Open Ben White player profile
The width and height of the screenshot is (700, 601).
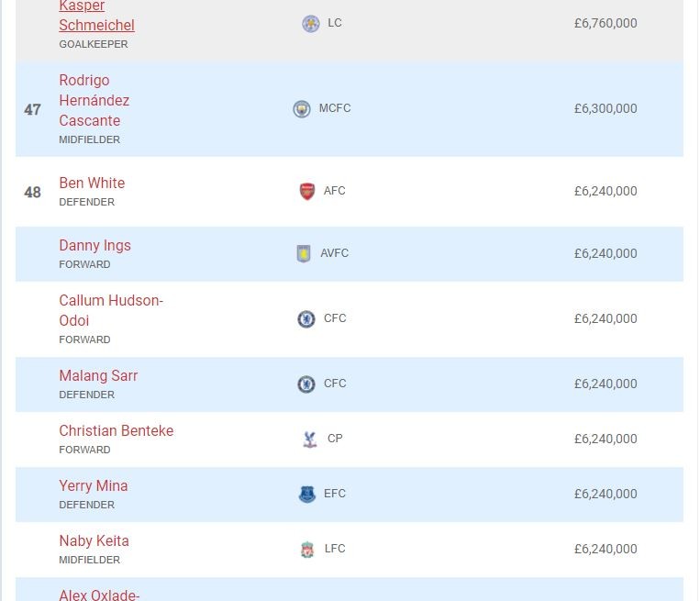point(92,183)
